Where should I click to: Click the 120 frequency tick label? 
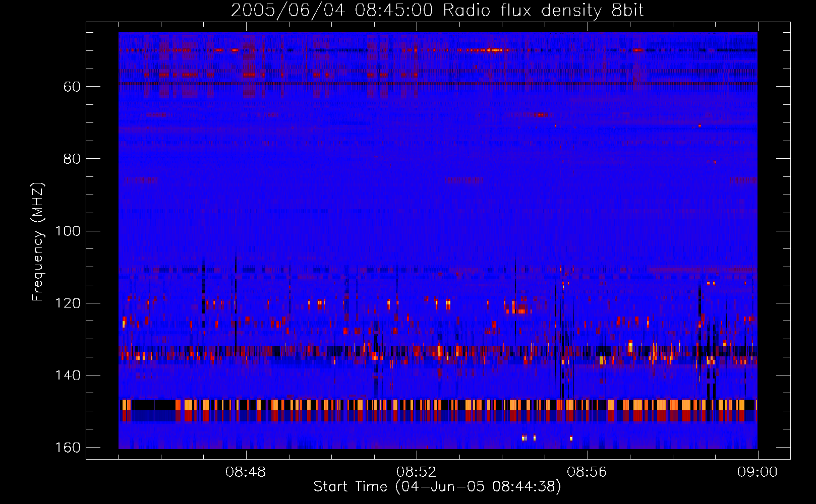[x=68, y=303]
